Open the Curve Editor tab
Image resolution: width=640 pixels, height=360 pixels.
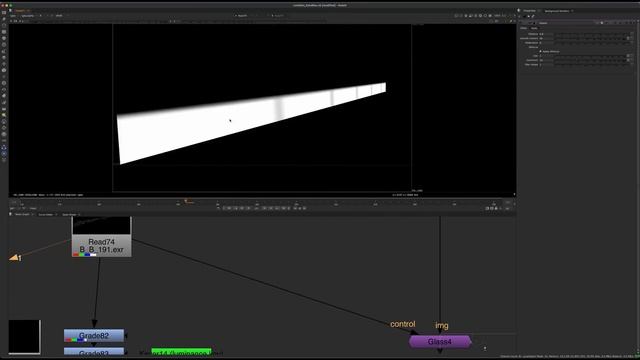click(46, 214)
